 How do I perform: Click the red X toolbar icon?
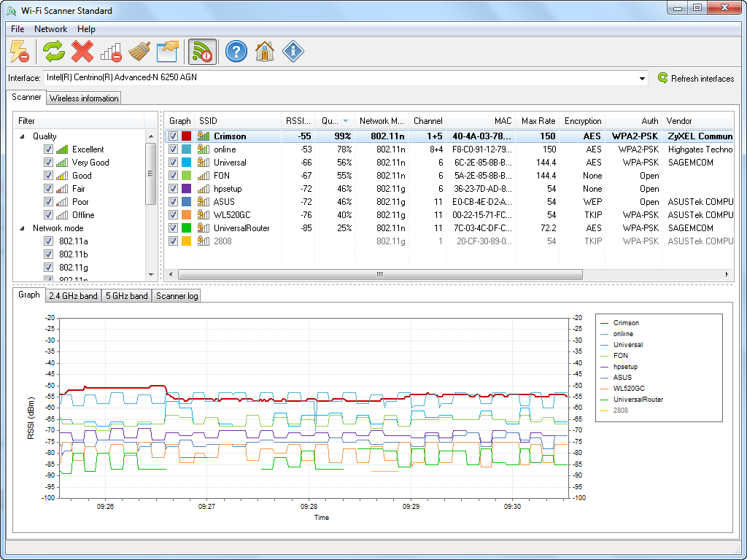tap(82, 51)
